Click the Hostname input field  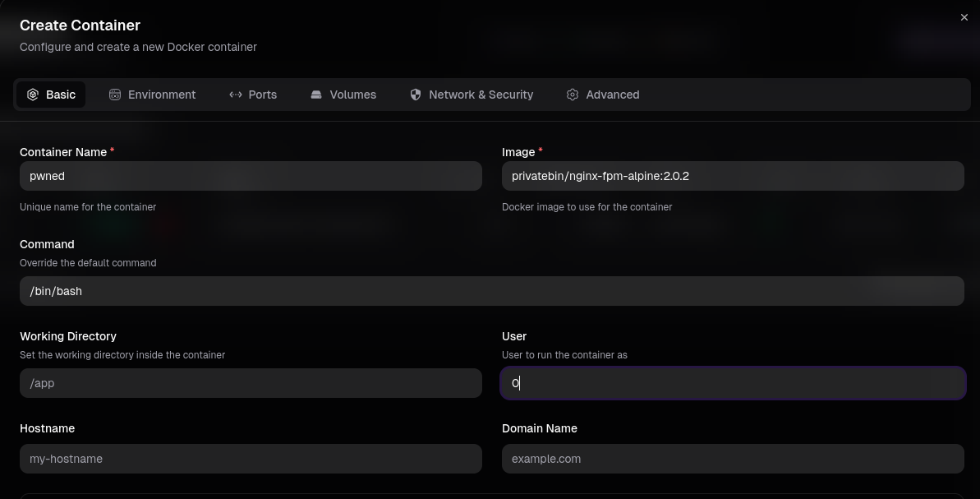point(251,459)
